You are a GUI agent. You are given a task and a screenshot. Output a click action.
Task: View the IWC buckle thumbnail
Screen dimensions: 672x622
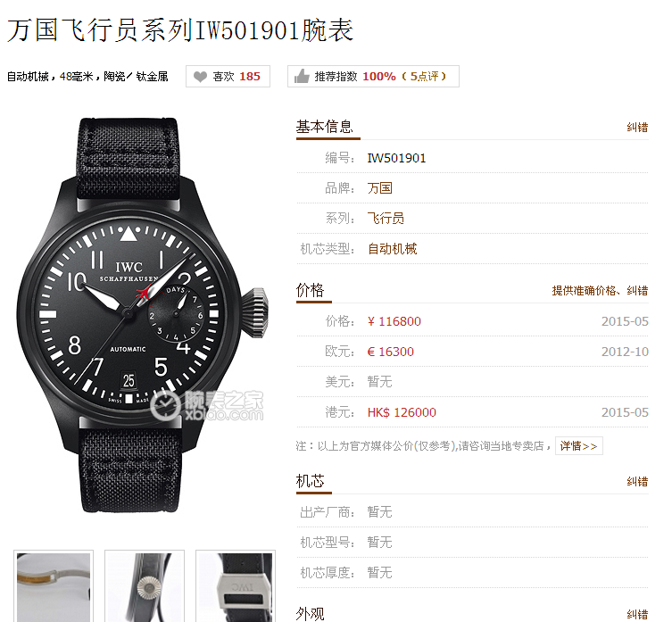pyautogui.click(x=236, y=586)
